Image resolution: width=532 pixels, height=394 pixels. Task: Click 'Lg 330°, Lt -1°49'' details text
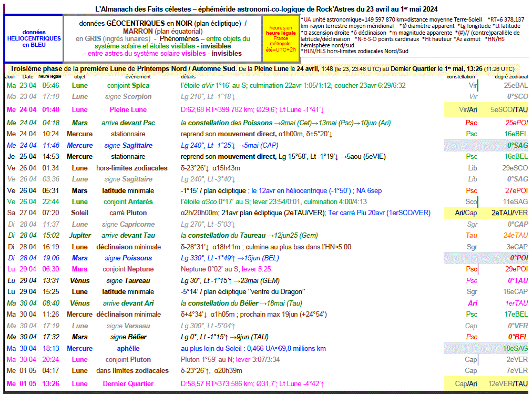coord(208,258)
